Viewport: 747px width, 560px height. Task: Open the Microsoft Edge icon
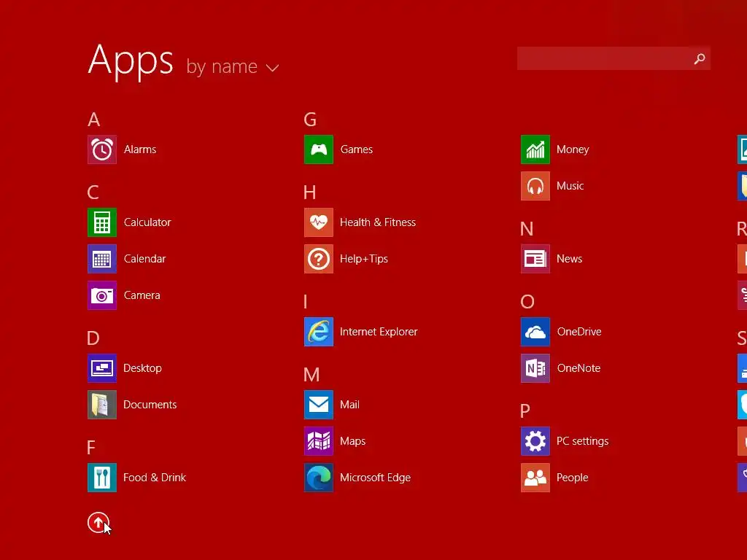[319, 478]
